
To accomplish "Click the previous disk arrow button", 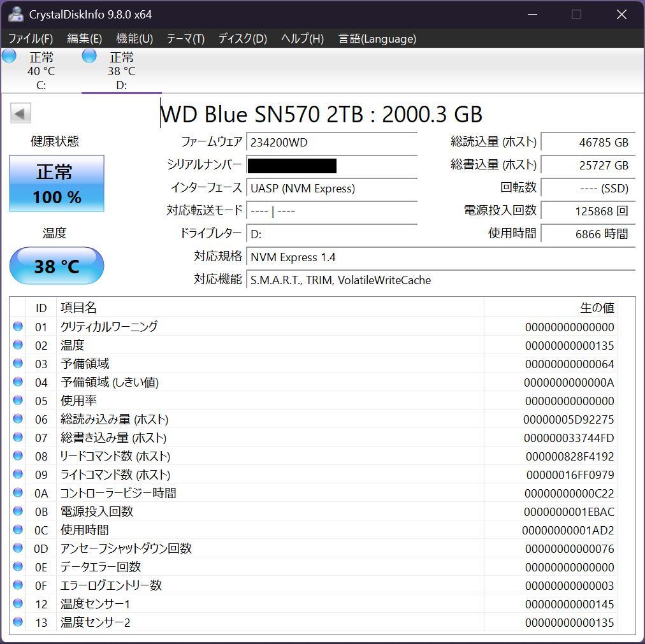I will click(20, 113).
